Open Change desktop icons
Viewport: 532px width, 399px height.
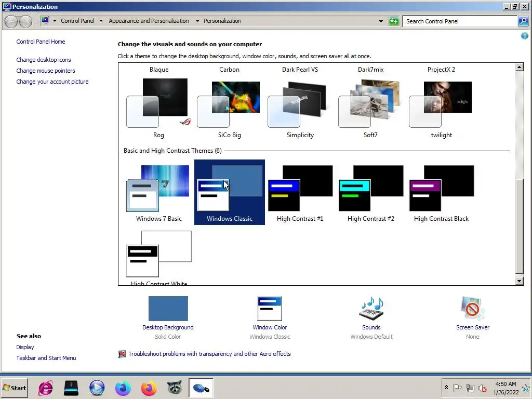44,60
